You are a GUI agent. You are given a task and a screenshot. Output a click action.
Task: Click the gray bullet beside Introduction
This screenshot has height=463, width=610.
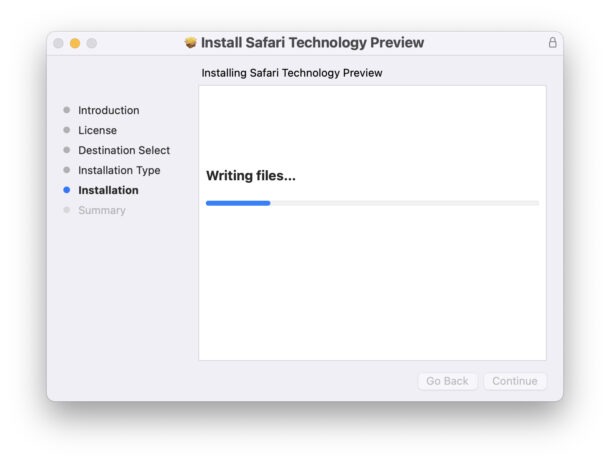(x=67, y=110)
